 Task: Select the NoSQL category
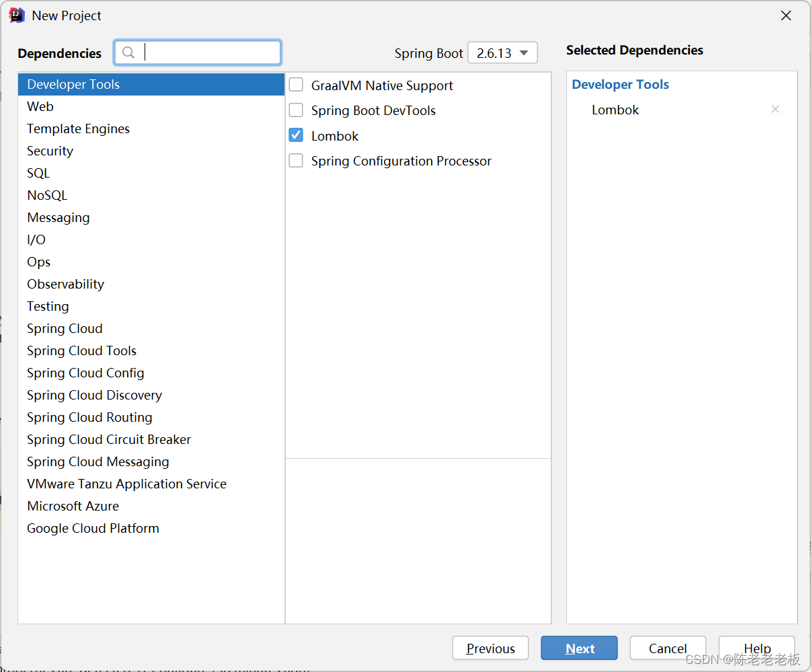(151, 195)
